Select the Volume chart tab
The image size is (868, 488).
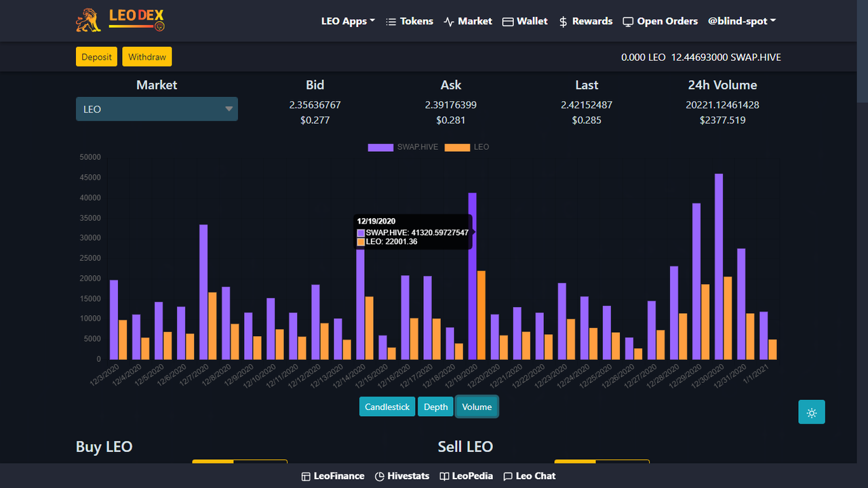pyautogui.click(x=477, y=407)
